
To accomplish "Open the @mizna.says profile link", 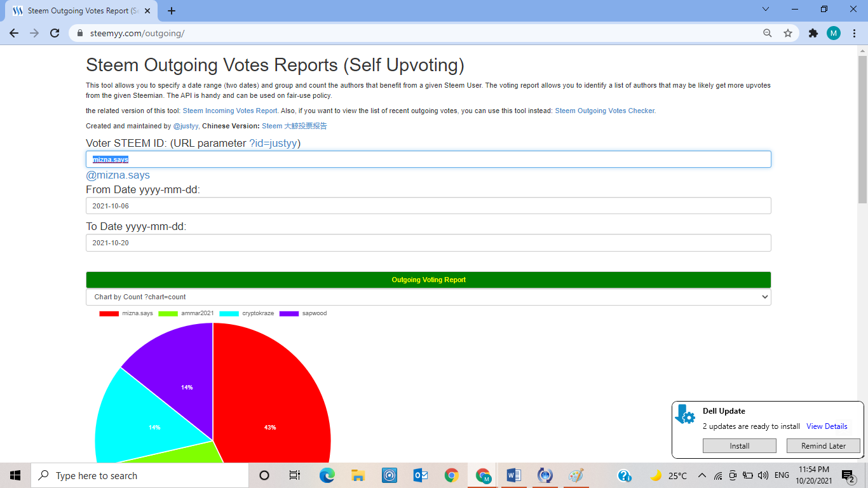I will tap(118, 175).
